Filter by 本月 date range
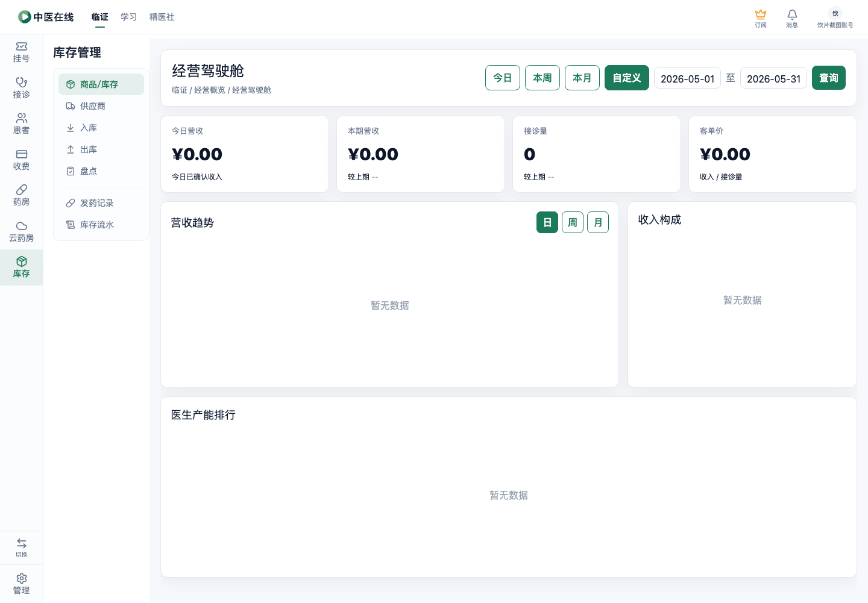 tap(582, 78)
